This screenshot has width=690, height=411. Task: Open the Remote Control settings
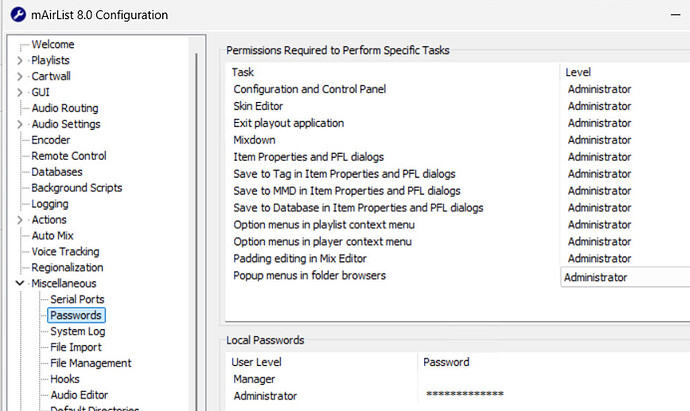click(69, 156)
